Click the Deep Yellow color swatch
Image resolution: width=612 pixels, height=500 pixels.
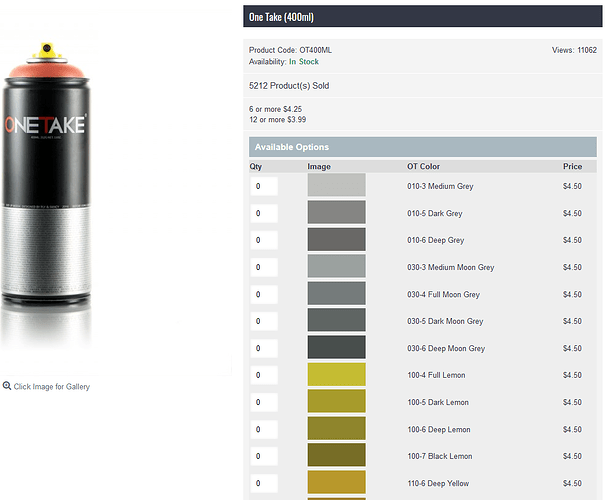(336, 482)
